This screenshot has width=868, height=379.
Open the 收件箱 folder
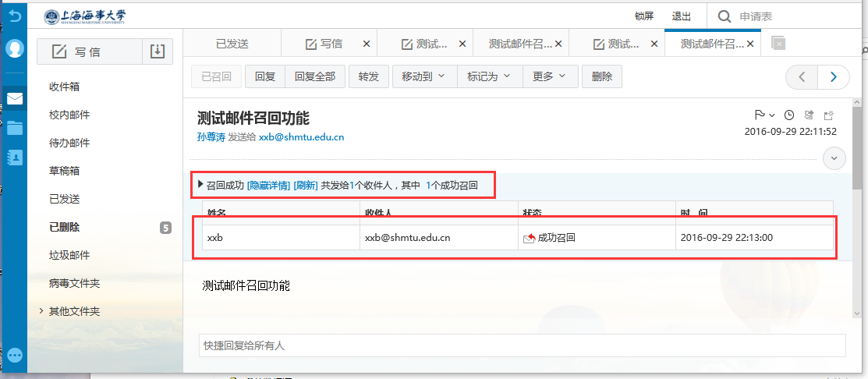65,87
